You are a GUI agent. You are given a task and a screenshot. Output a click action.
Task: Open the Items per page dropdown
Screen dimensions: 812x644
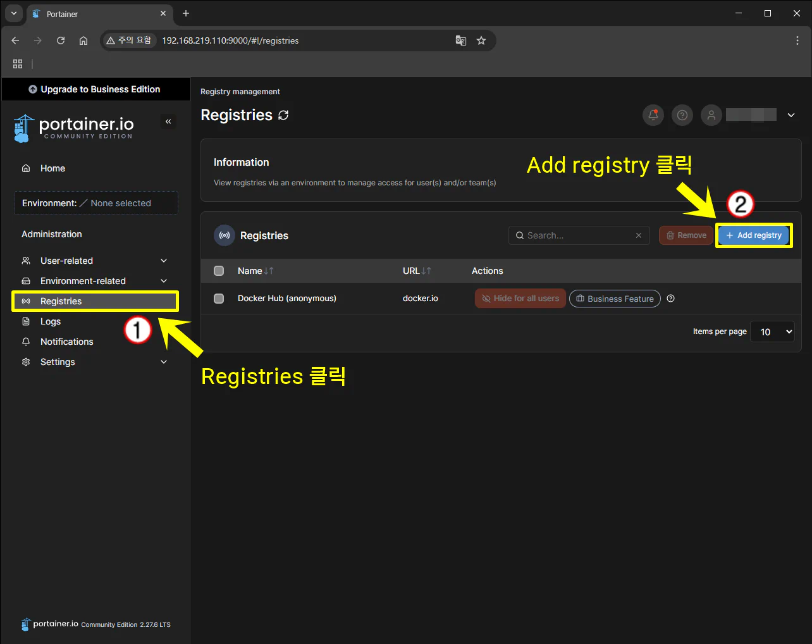(772, 331)
